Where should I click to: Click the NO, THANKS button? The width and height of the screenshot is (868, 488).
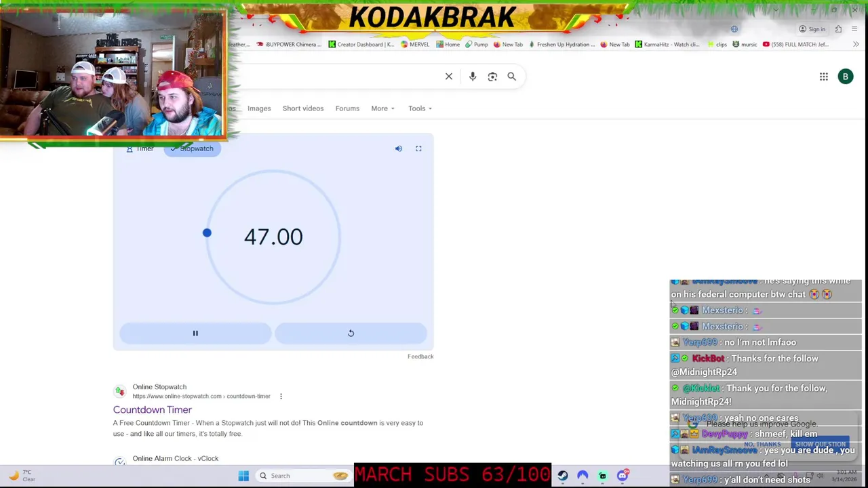pos(762,444)
